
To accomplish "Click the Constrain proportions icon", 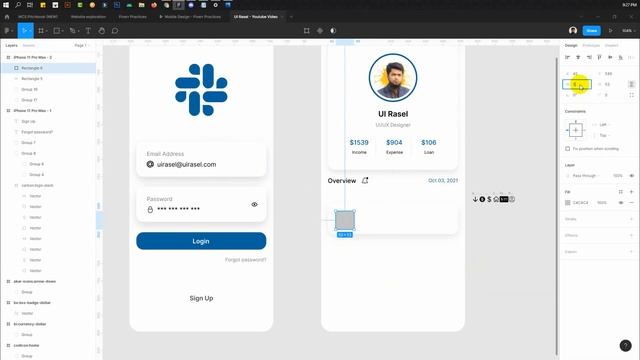I will [x=631, y=84].
